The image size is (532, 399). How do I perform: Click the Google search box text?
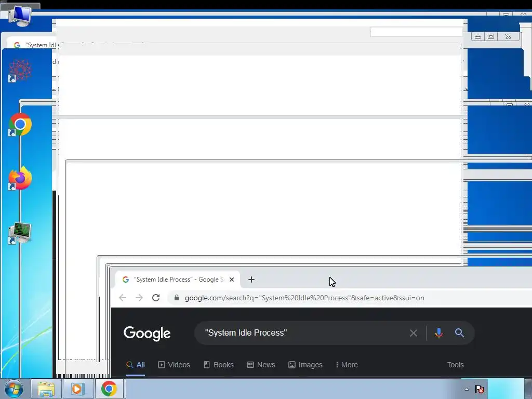pyautogui.click(x=246, y=333)
